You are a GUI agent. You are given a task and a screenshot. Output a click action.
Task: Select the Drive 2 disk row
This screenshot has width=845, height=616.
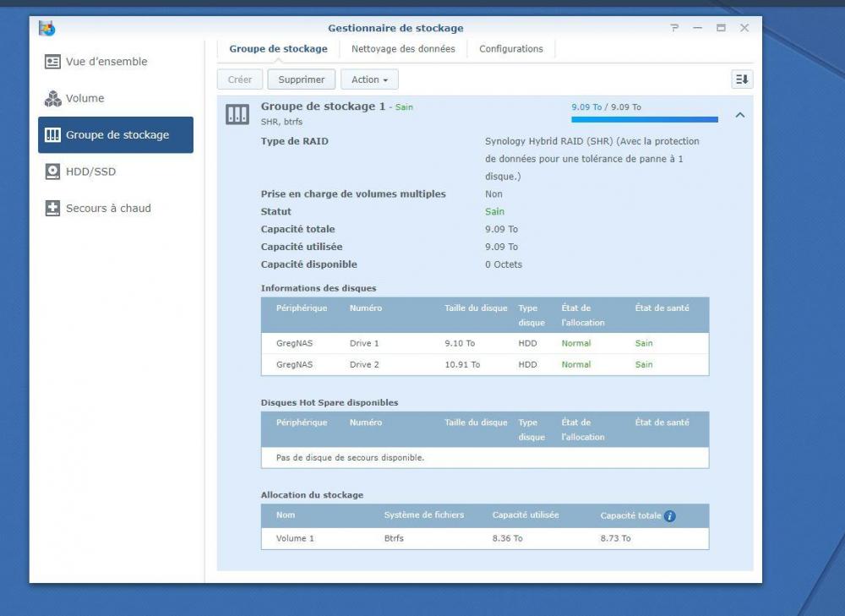click(484, 365)
